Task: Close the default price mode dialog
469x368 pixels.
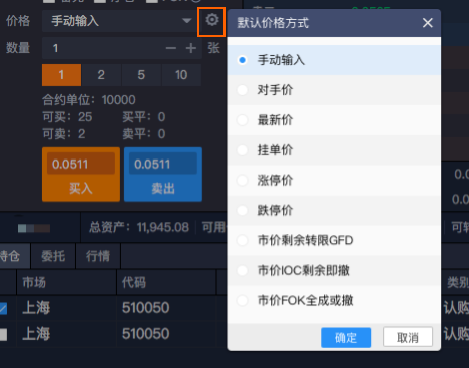Action: pyautogui.click(x=428, y=23)
